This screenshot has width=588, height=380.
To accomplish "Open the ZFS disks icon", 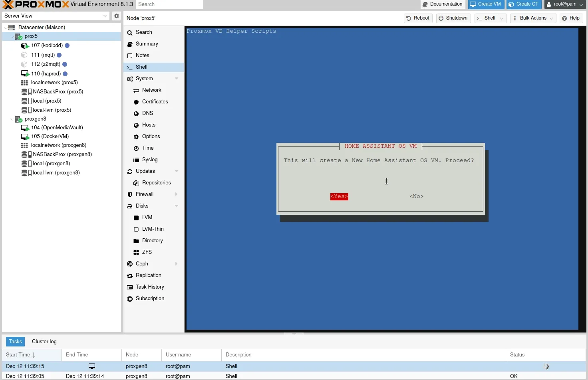I will (x=136, y=253).
